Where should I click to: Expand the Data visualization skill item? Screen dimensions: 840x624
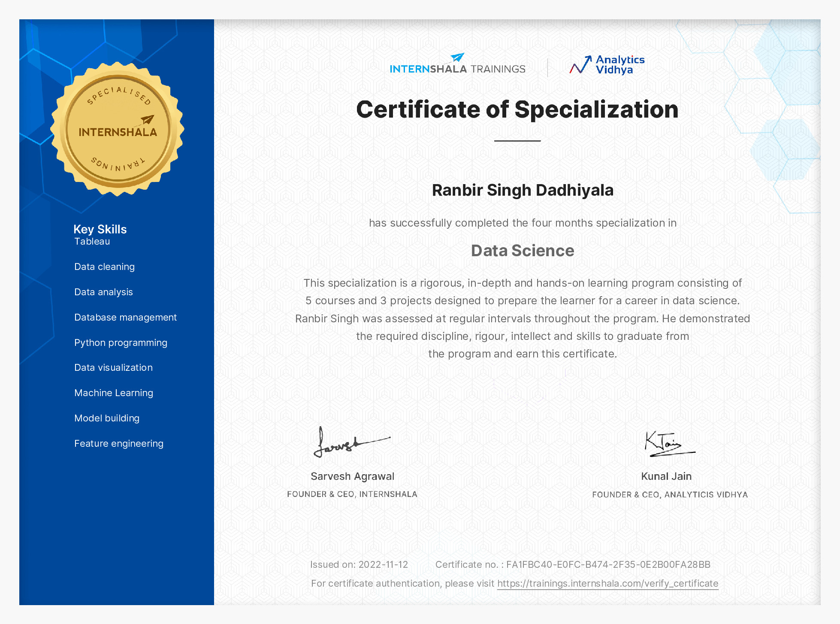113,367
